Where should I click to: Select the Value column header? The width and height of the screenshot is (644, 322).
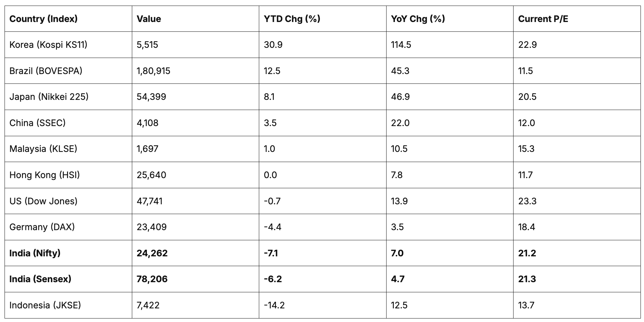point(149,19)
